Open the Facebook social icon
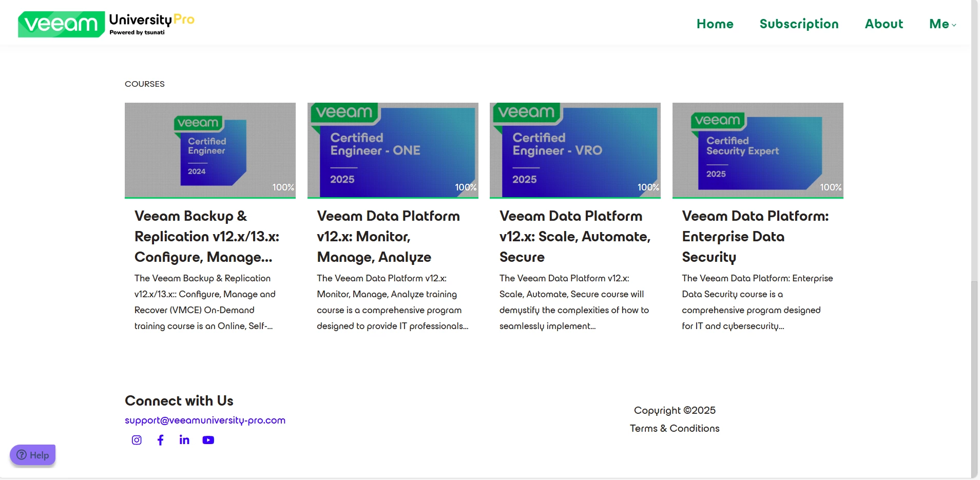 161,440
